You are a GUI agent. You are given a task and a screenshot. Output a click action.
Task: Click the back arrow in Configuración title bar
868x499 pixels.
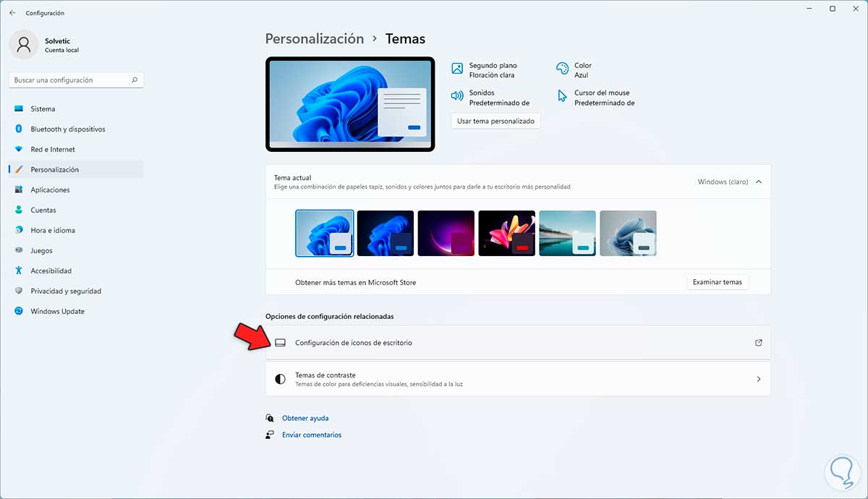click(x=12, y=13)
